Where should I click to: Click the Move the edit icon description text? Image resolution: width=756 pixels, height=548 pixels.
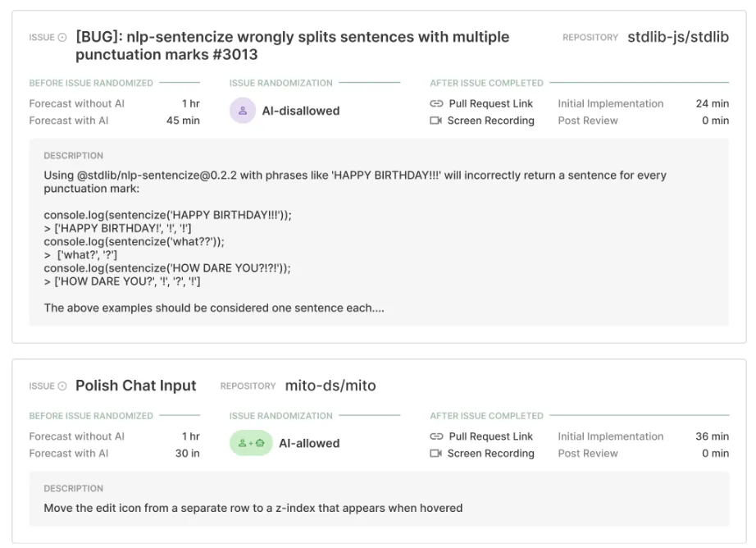[253, 508]
